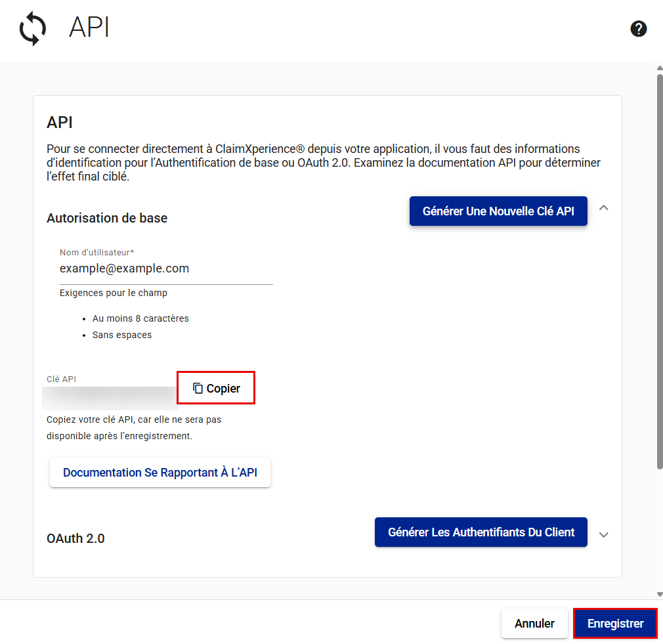663x644 pixels.
Task: Click the copy icon next to Clé API
Action: [x=198, y=389]
